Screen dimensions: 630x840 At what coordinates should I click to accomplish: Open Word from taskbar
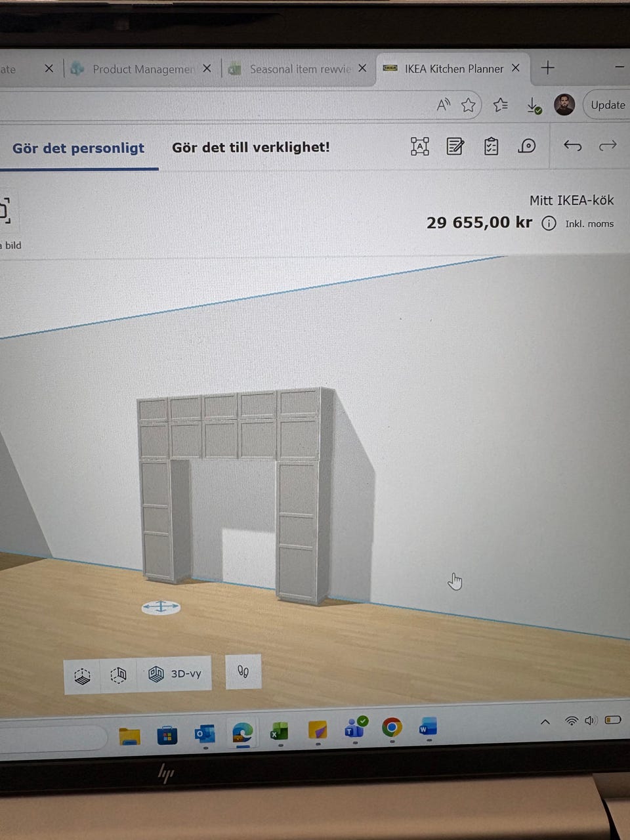(x=428, y=727)
